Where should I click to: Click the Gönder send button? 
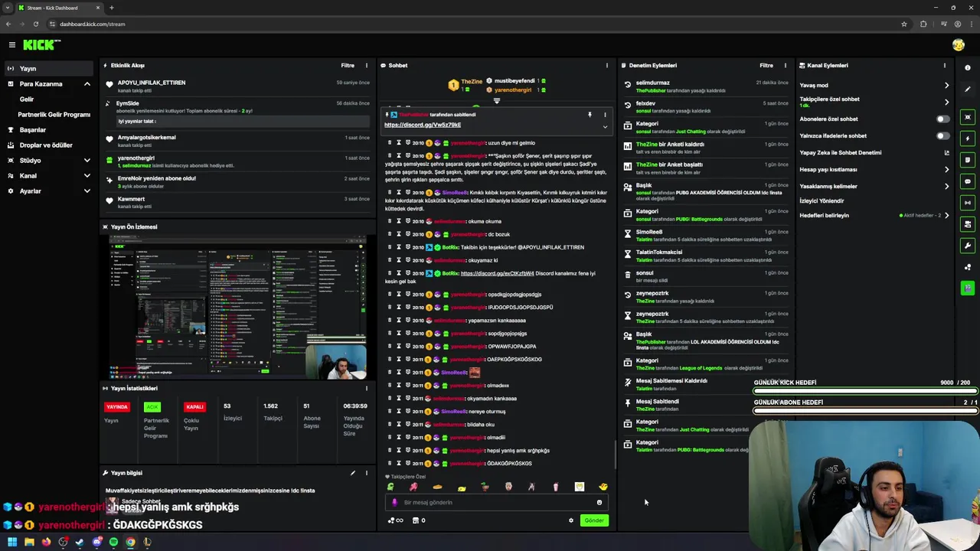click(594, 520)
